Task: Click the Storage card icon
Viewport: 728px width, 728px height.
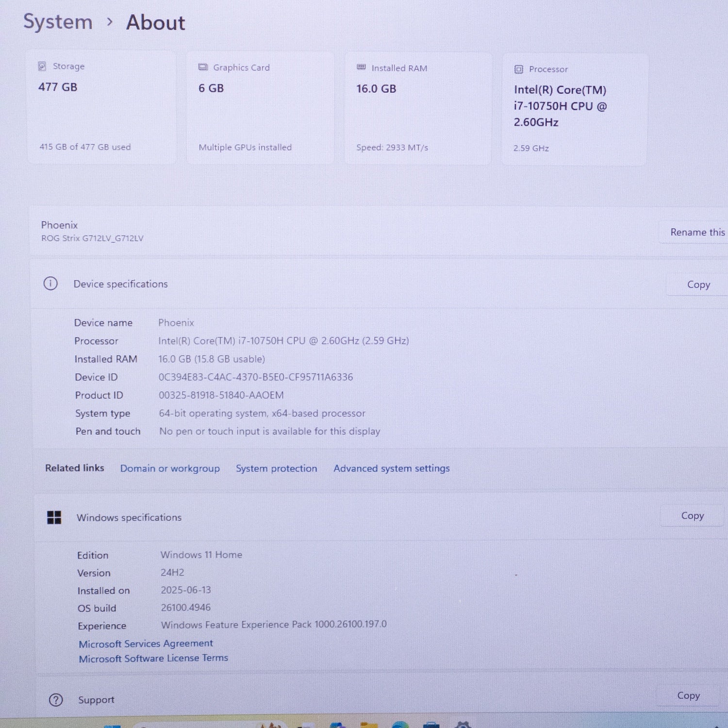Action: click(44, 66)
